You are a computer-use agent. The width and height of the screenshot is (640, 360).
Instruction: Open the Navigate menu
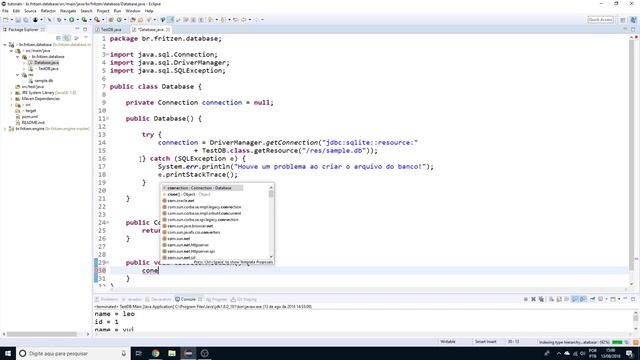(68, 11)
